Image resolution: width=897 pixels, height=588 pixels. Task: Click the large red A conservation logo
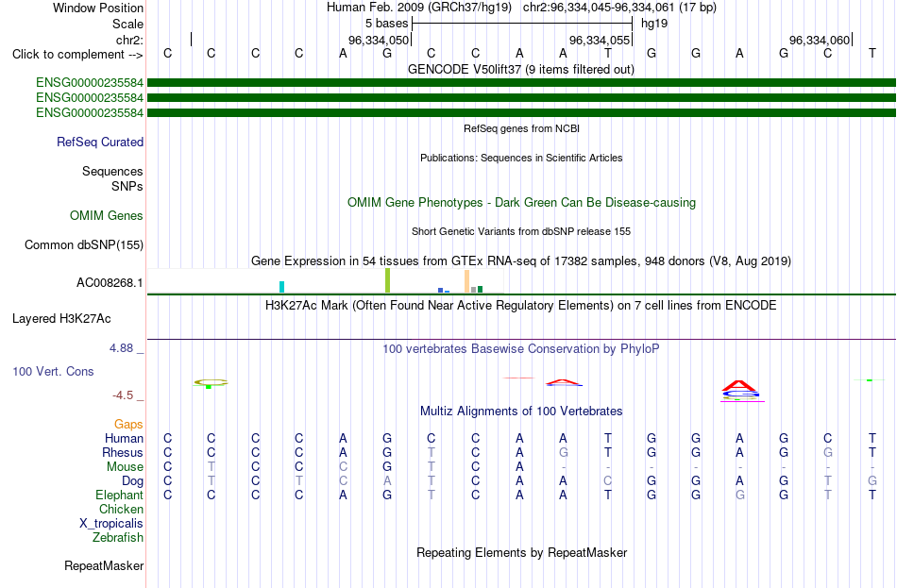click(739, 385)
